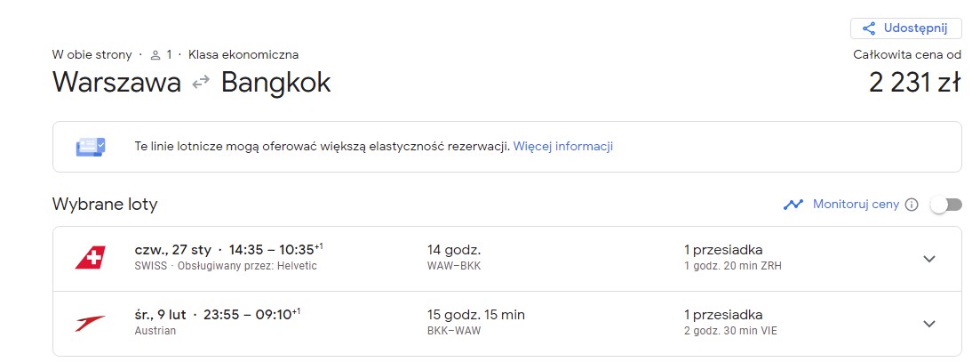Open the Więcej informacji link
Viewport: 980px width, 362px height.
point(563,146)
